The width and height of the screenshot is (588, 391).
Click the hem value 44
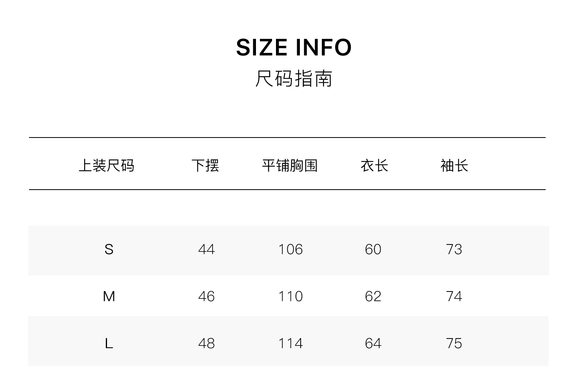tap(207, 250)
